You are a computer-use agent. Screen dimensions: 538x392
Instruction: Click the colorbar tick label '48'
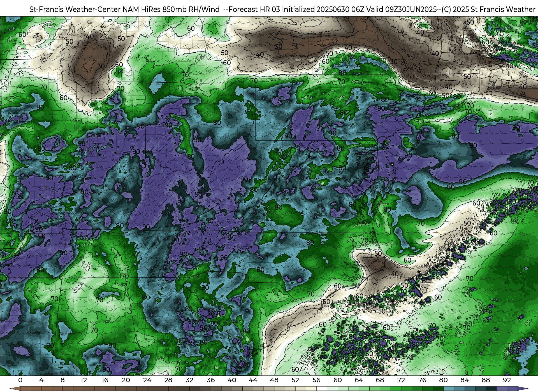pyautogui.click(x=274, y=380)
